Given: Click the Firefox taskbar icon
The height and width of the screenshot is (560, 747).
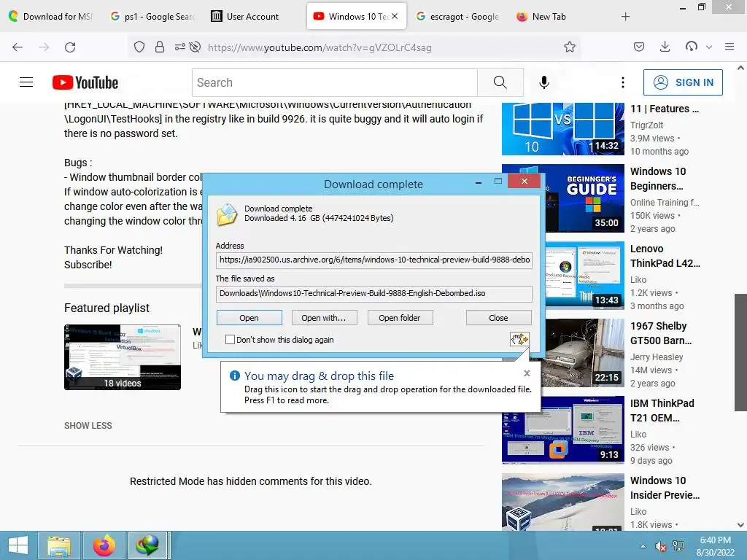Looking at the screenshot, I should coord(104,545).
